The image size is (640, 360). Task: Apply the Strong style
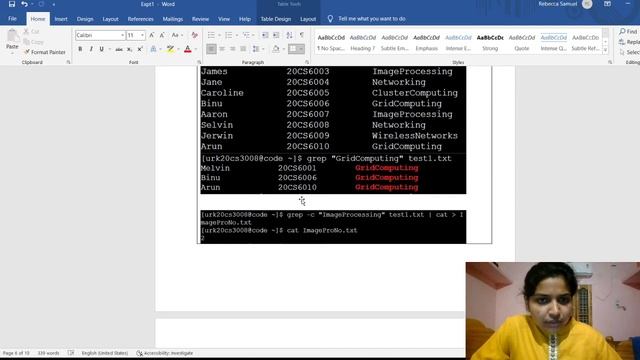point(490,42)
